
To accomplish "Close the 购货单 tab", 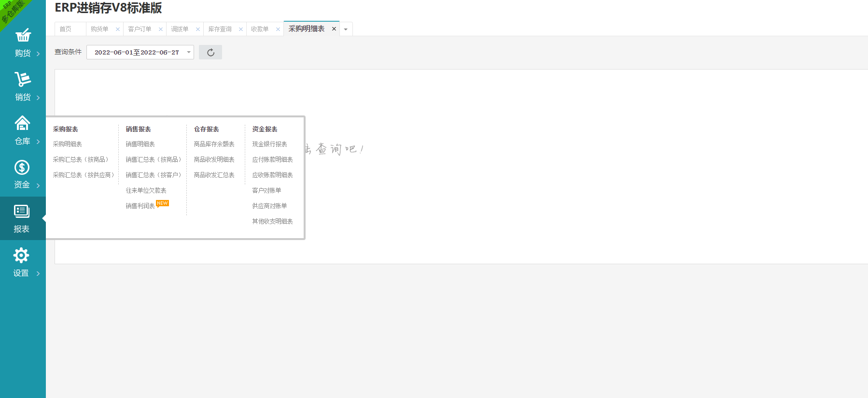I will tap(118, 29).
